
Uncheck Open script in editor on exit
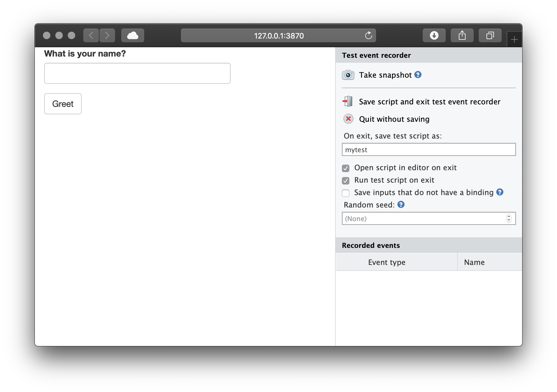(x=346, y=168)
